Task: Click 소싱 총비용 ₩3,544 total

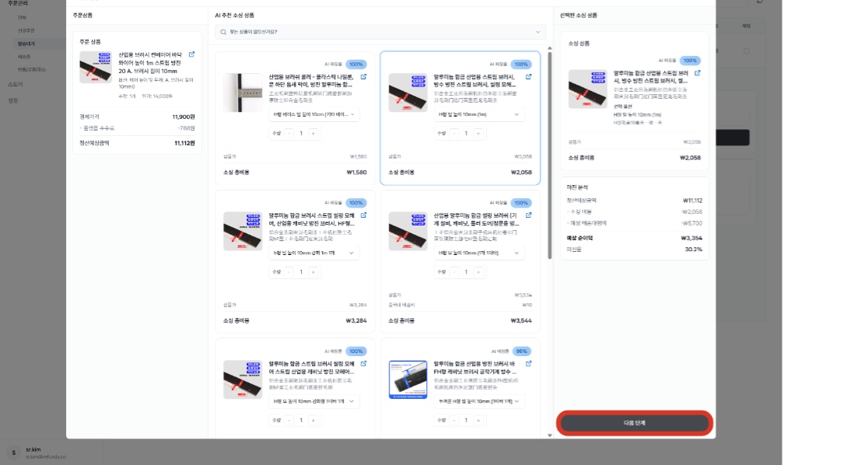Action: point(521,320)
